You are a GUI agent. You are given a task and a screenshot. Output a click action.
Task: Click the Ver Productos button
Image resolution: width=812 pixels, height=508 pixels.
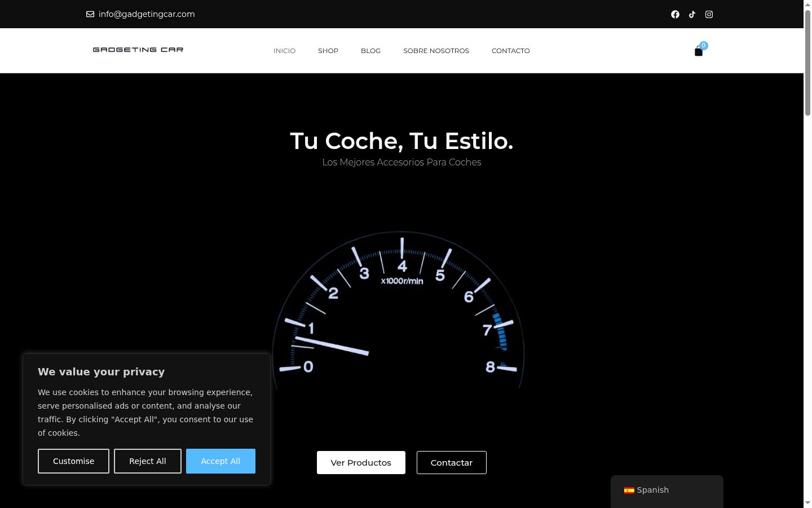click(361, 462)
